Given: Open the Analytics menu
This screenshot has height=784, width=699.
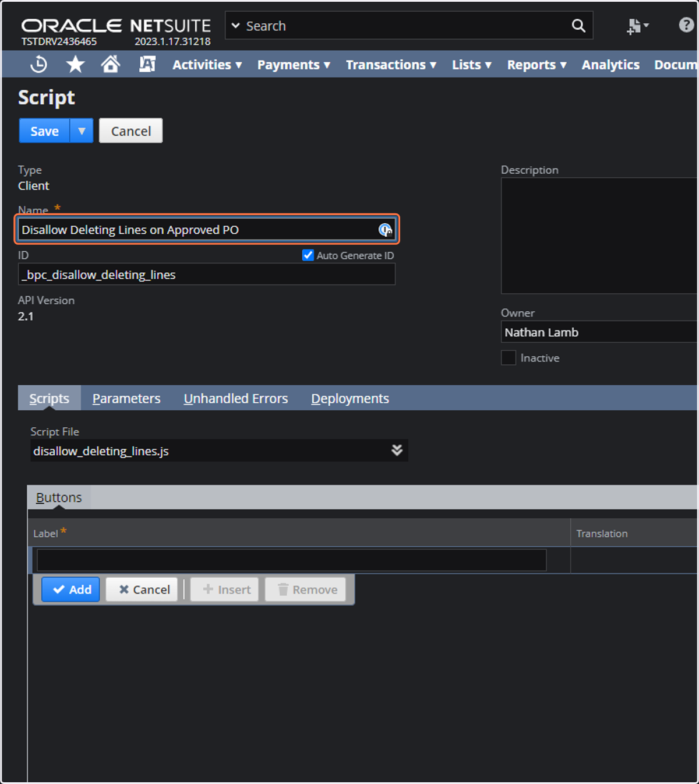Looking at the screenshot, I should 610,65.
